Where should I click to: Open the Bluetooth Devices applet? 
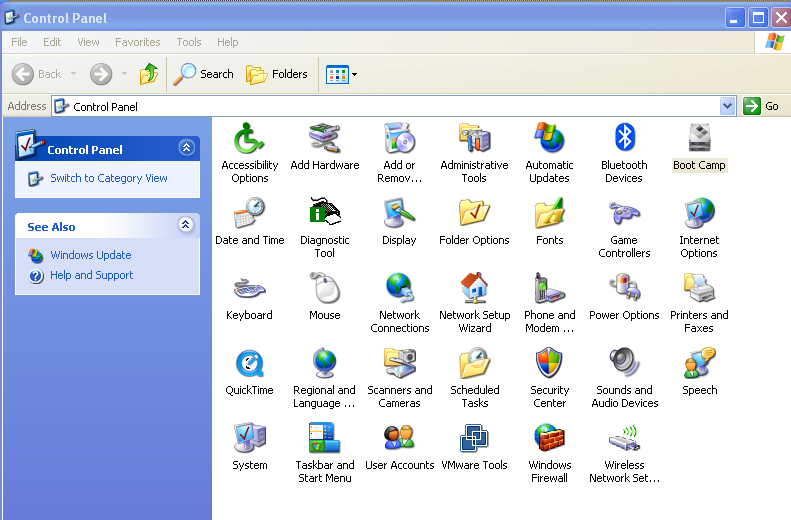pyautogui.click(x=624, y=139)
